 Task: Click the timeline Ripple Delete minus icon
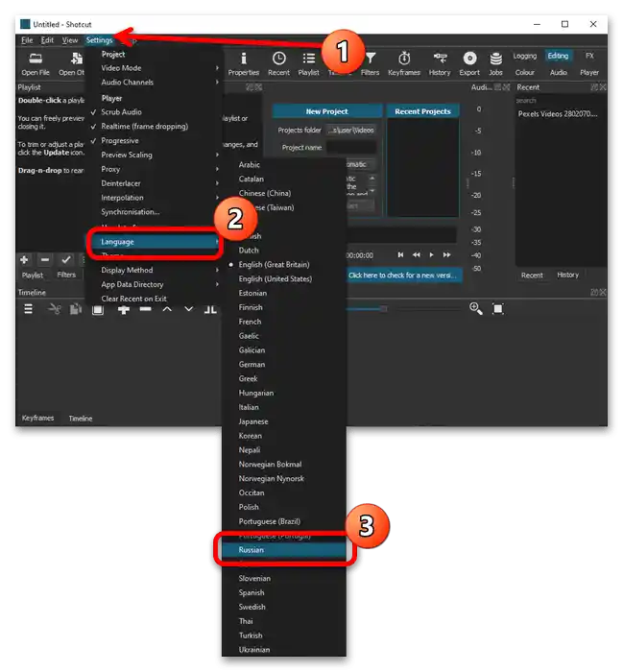145,309
